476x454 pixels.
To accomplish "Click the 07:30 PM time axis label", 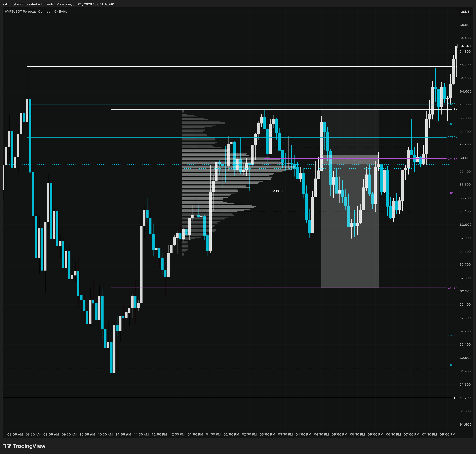I will tap(430, 434).
